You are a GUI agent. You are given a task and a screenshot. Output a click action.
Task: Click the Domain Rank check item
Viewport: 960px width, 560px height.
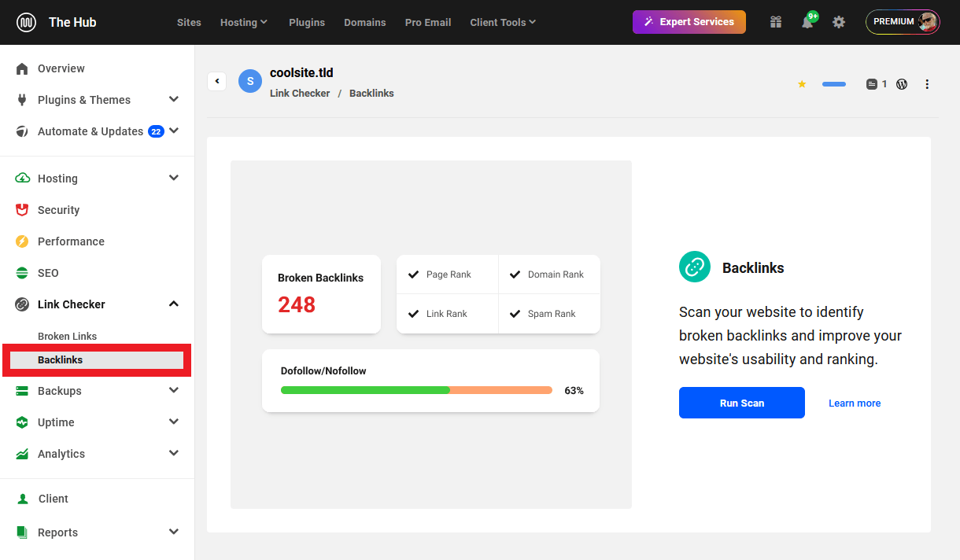[549, 274]
